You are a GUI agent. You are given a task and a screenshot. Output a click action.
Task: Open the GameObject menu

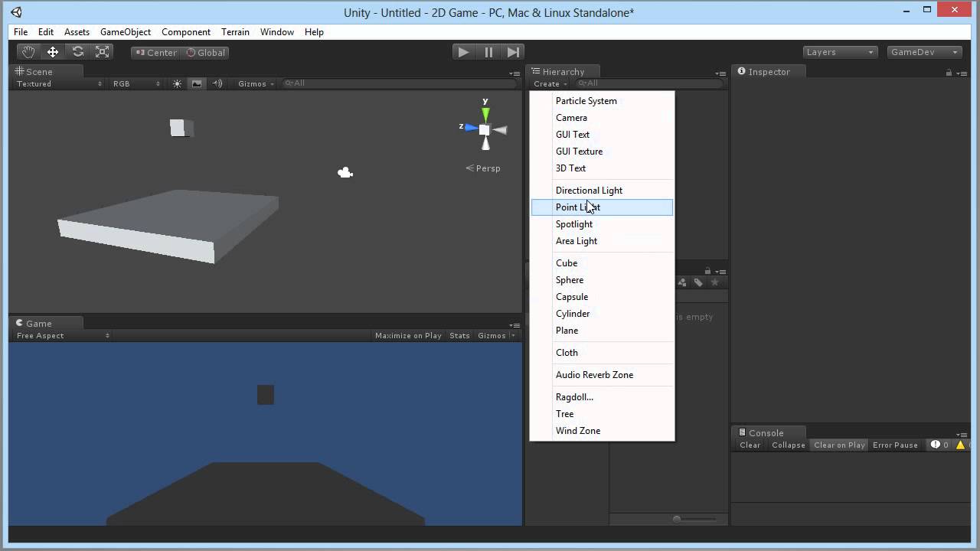[126, 32]
